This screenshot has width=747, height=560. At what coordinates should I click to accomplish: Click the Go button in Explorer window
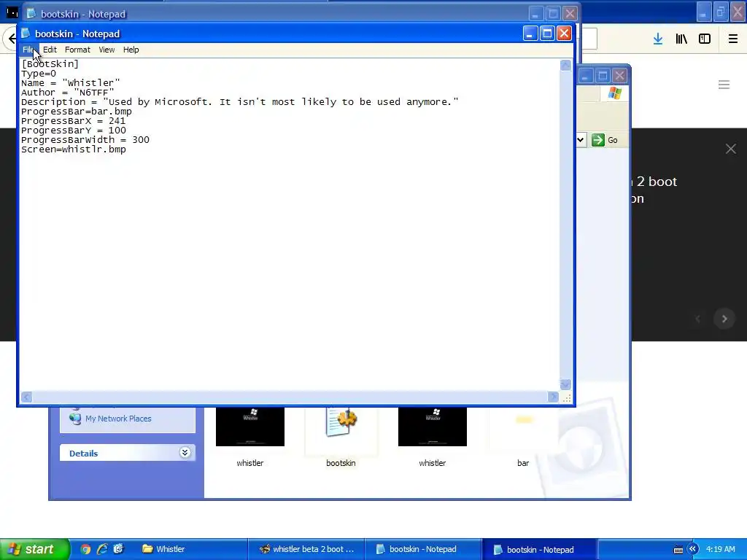pos(605,140)
